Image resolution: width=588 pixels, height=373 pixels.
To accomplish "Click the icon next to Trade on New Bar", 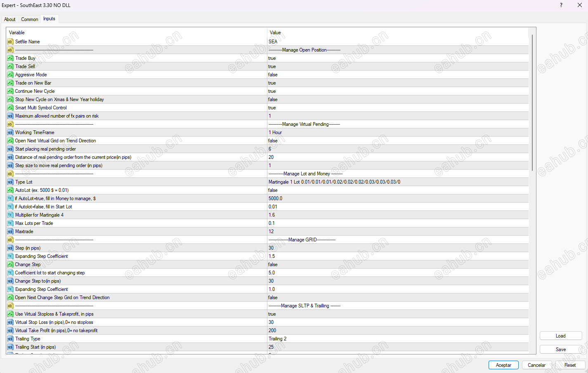I will pos(10,83).
